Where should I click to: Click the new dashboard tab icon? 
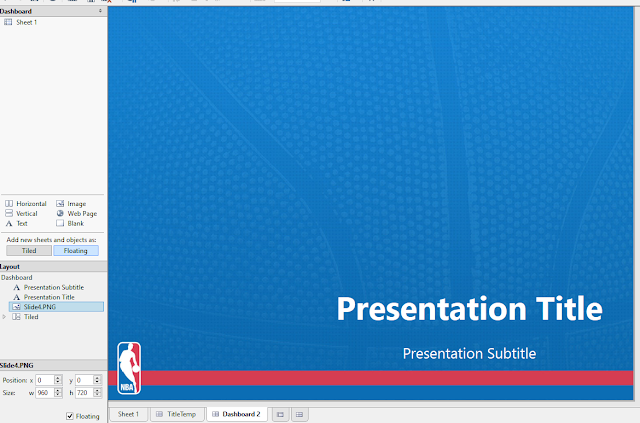pos(299,414)
